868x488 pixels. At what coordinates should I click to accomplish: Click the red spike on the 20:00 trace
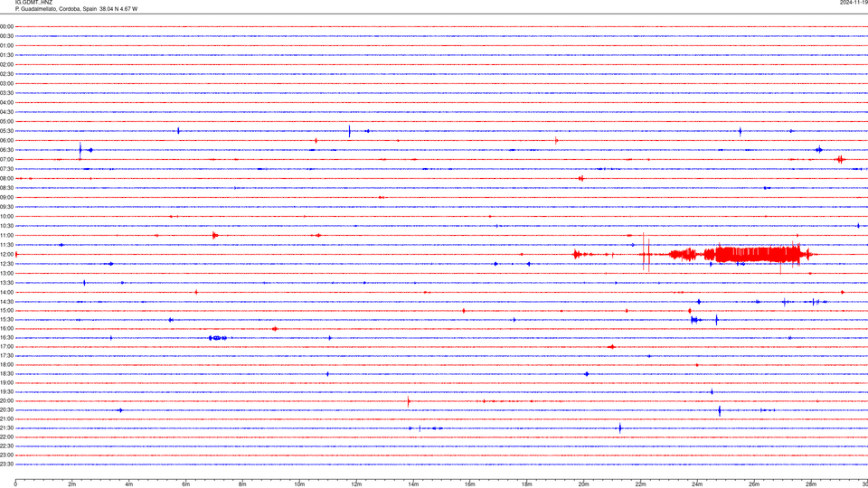pos(409,401)
